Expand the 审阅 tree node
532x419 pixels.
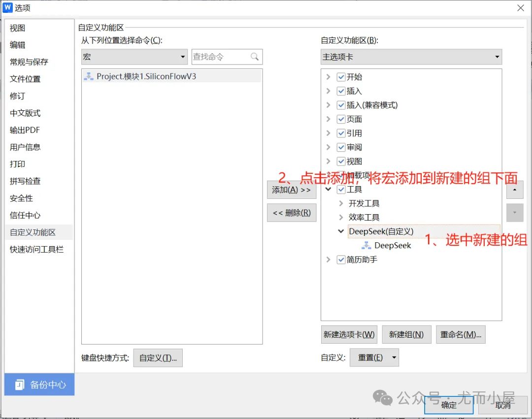(328, 147)
